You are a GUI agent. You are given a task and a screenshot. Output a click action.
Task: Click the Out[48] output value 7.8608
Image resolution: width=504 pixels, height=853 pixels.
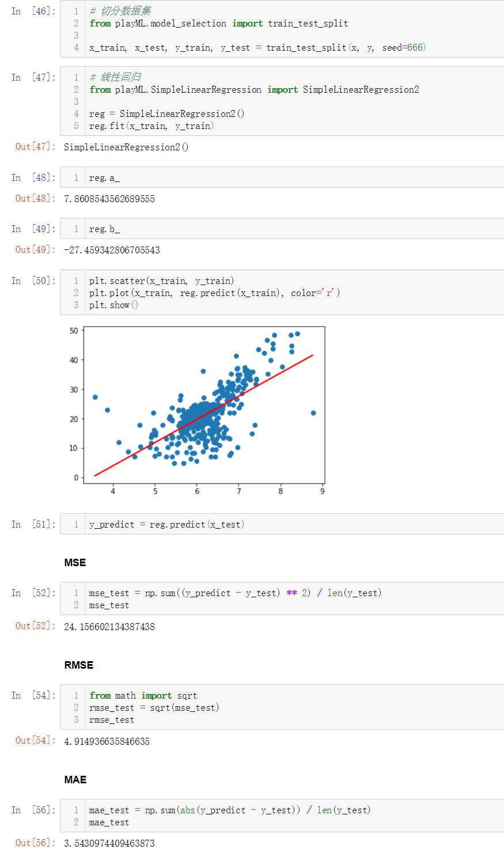pyautogui.click(x=109, y=199)
